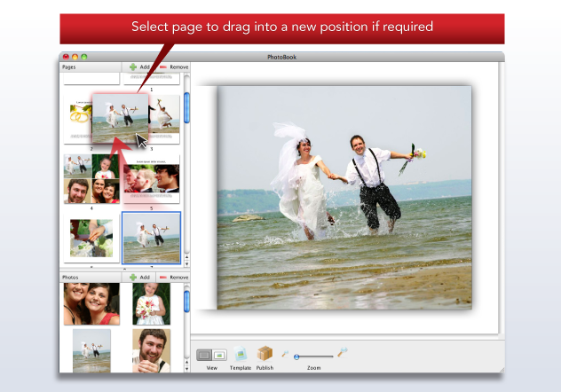This screenshot has width=561, height=392.
Task: Switch to single page view mode
Action: tap(204, 355)
